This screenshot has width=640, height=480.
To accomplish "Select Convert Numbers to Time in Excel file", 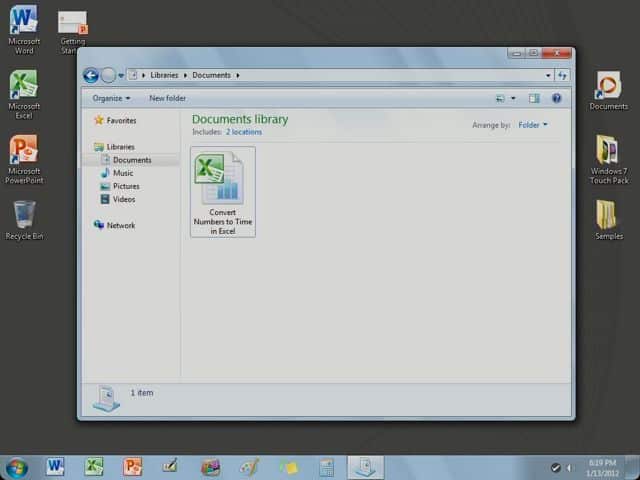I will point(223,192).
